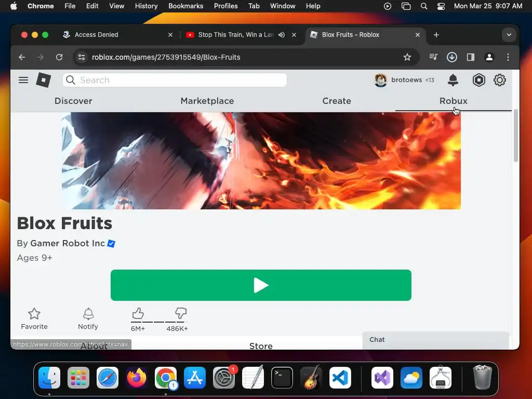Open Chrome three-dot menu

coord(508,57)
